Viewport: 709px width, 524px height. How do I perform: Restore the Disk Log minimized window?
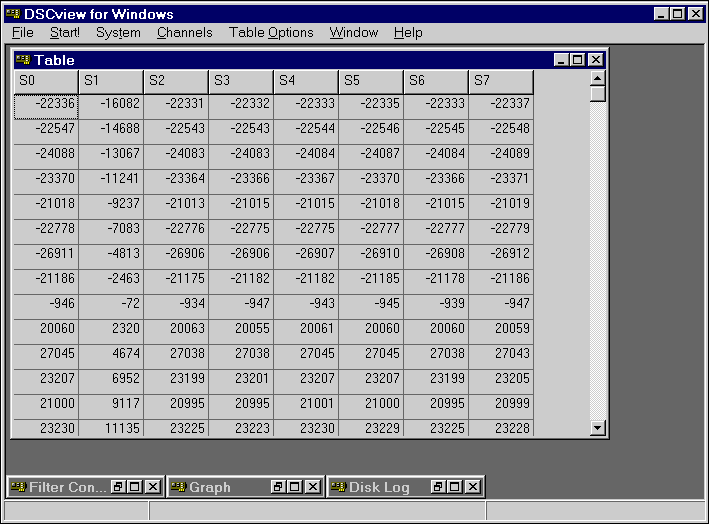[438, 487]
